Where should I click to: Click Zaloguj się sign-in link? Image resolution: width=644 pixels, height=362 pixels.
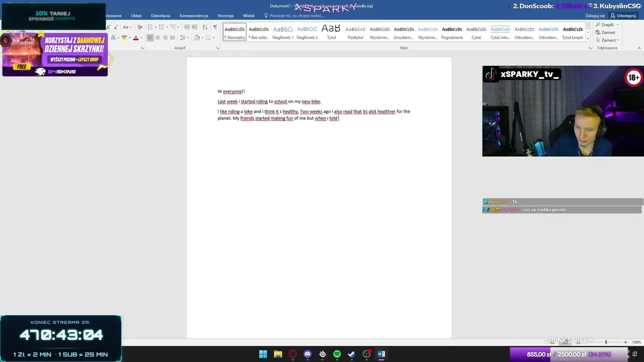(595, 16)
